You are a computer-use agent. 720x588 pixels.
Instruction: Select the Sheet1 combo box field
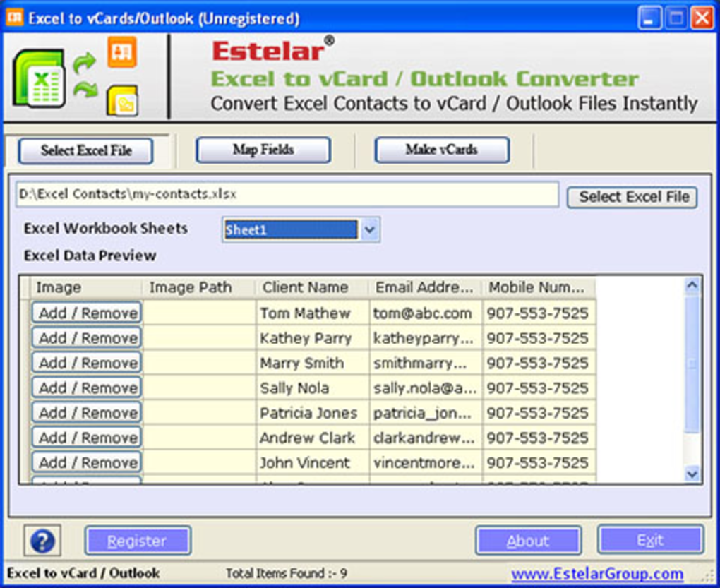point(291,229)
